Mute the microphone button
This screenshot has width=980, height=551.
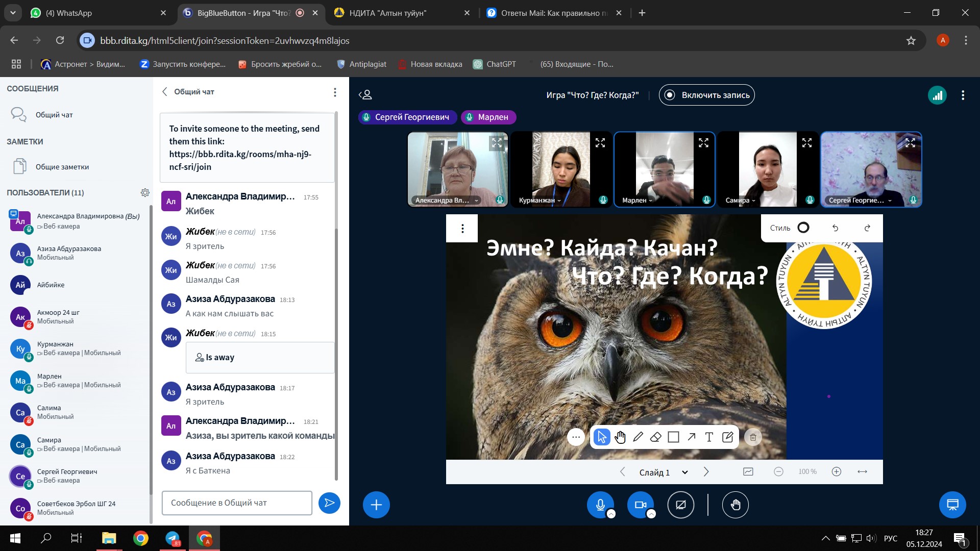point(600,505)
